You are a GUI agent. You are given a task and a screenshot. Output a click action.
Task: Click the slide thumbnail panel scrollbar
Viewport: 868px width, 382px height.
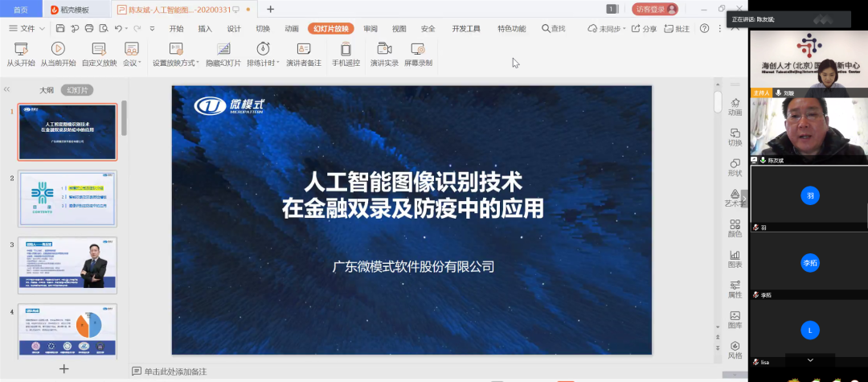[x=124, y=118]
